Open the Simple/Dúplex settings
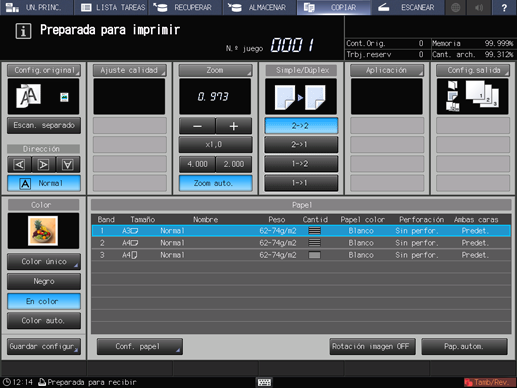Screen dimensions: 517x388 (x=301, y=70)
